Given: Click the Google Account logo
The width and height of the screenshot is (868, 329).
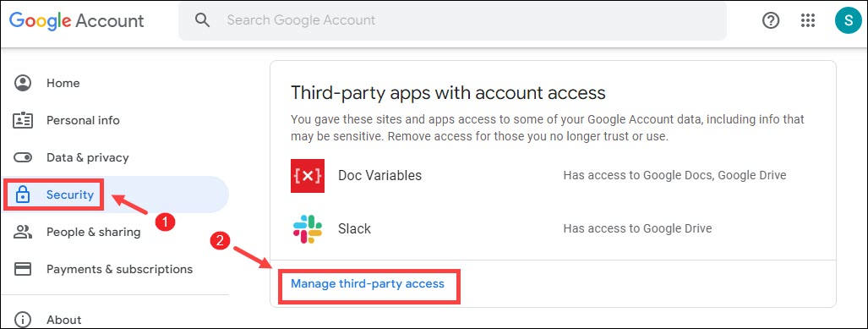Looking at the screenshot, I should coord(76,21).
